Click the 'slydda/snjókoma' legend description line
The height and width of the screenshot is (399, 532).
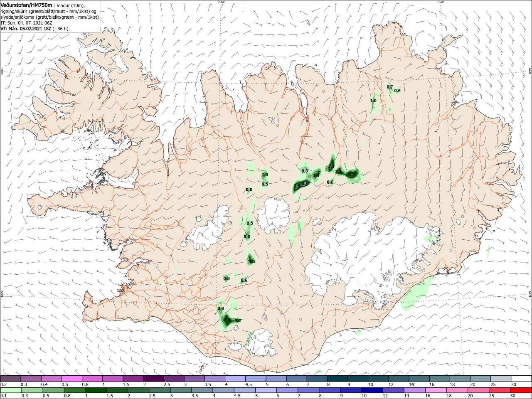(x=50, y=17)
